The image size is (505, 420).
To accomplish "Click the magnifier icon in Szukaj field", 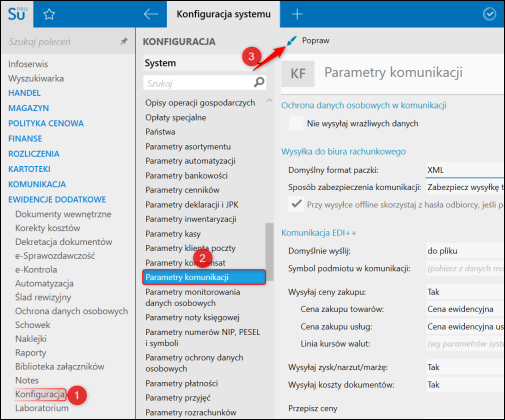I will coord(259,82).
